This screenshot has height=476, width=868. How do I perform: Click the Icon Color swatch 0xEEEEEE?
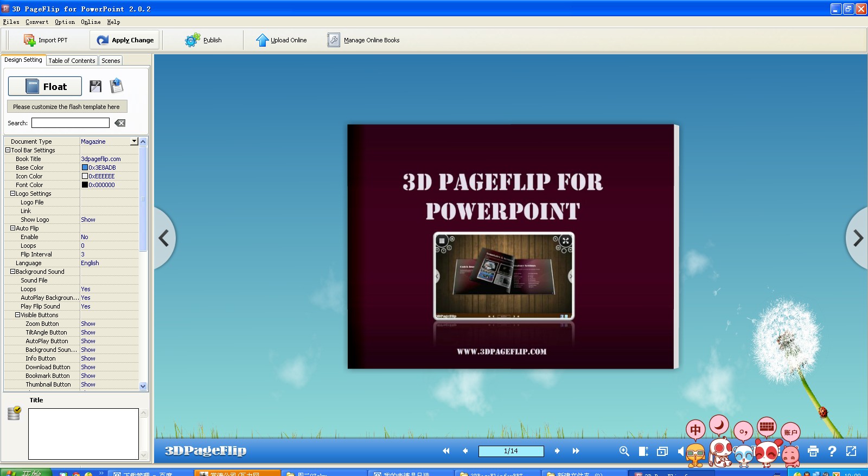click(85, 176)
